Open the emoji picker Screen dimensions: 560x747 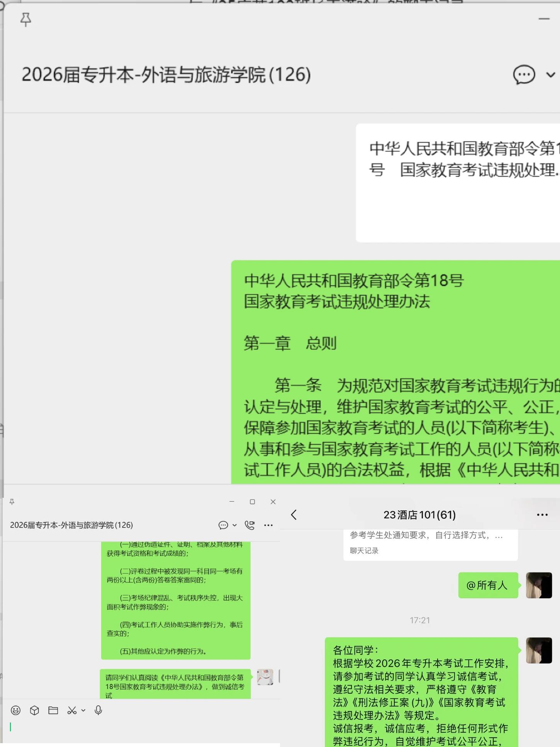pyautogui.click(x=15, y=710)
